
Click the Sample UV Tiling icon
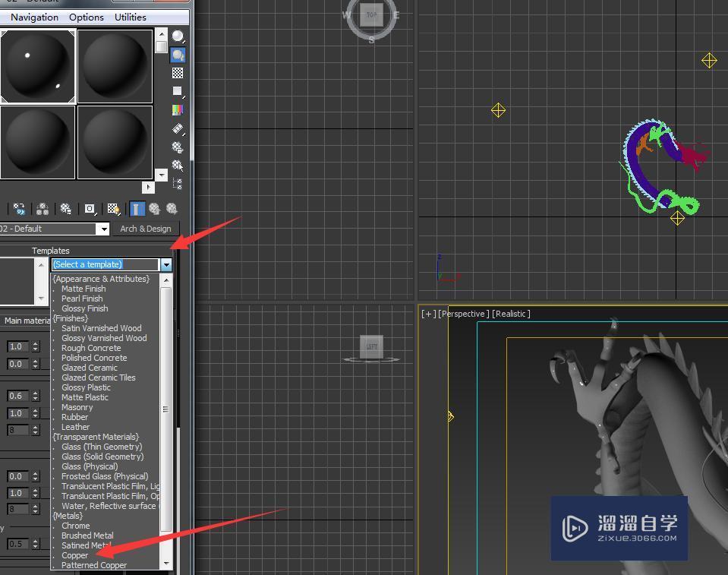point(177,91)
